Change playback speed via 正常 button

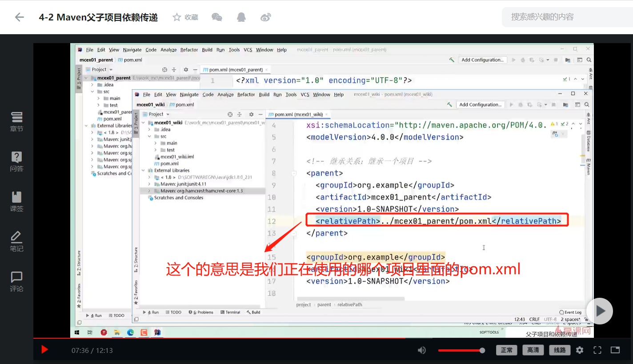pos(507,350)
